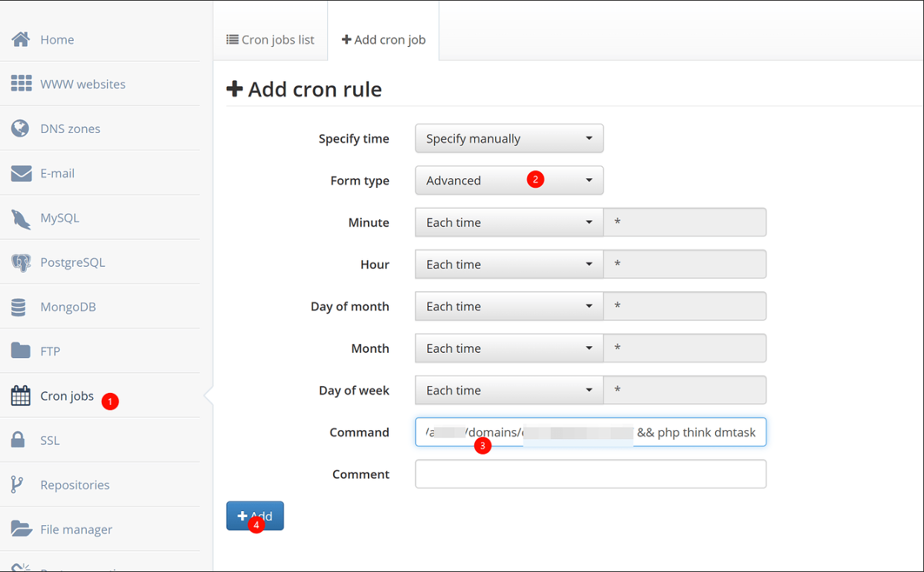
Task: Expand the Minute 'Each time' dropdown
Action: (508, 222)
